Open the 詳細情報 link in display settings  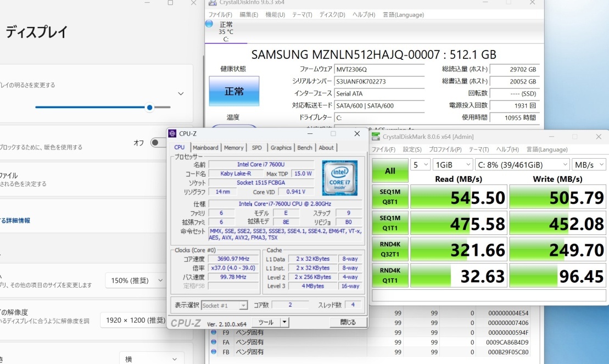tap(15, 220)
